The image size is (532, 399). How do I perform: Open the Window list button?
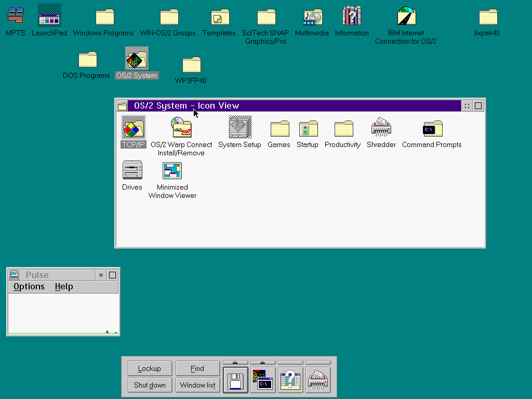click(x=197, y=385)
